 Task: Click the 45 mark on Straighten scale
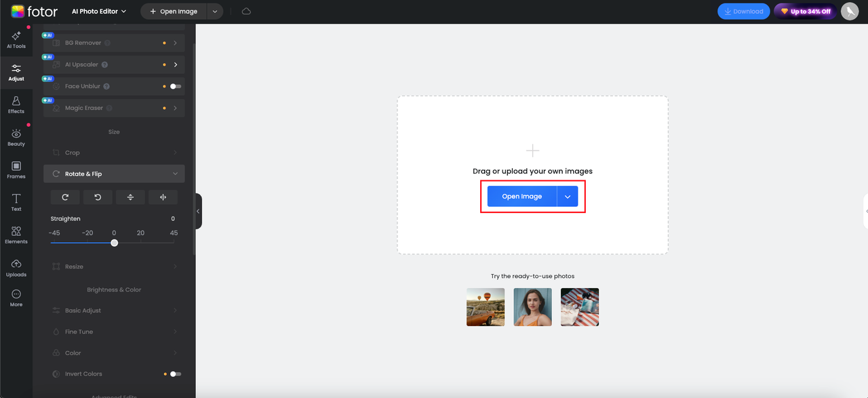174,233
